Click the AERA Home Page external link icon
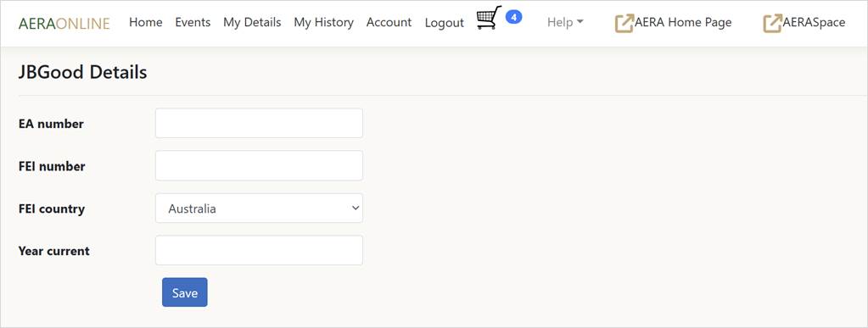This screenshot has width=868, height=328. 624,23
